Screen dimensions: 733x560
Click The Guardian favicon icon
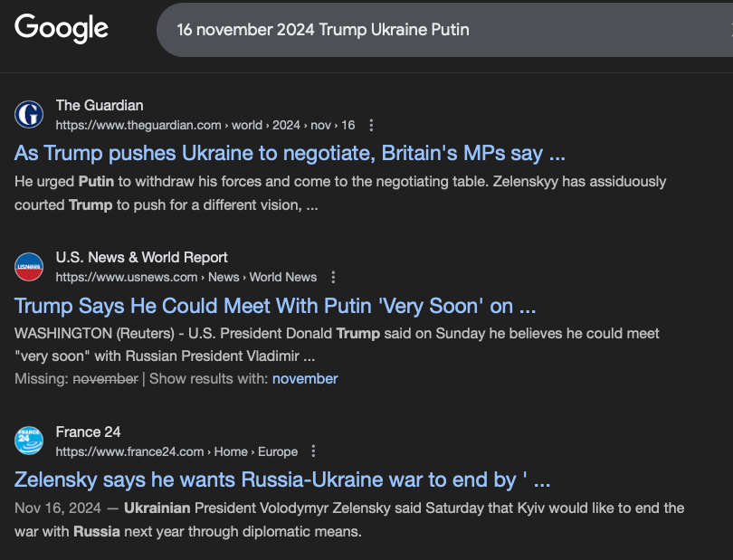click(x=29, y=115)
